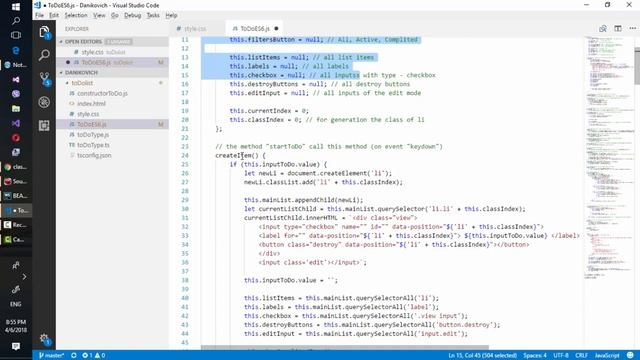This screenshot has height=360, width=640.
Task: Switch to the style.css editor tab
Action: pyautogui.click(x=196, y=29)
